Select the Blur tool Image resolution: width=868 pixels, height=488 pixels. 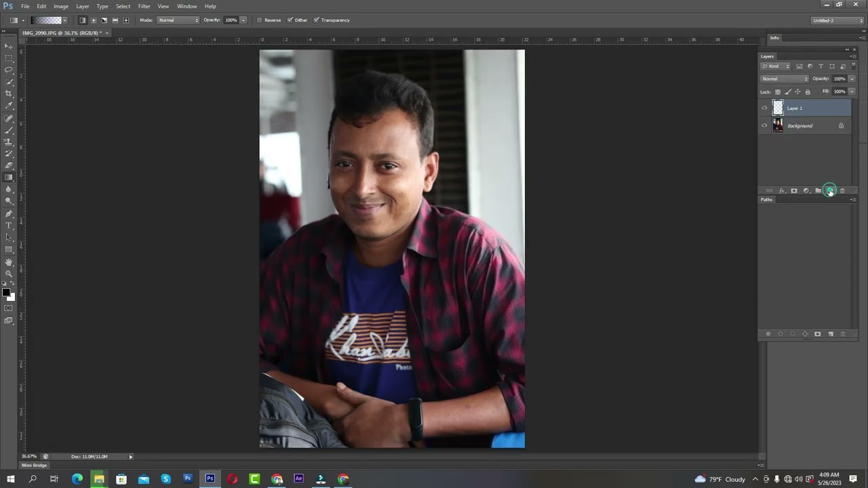(x=9, y=190)
